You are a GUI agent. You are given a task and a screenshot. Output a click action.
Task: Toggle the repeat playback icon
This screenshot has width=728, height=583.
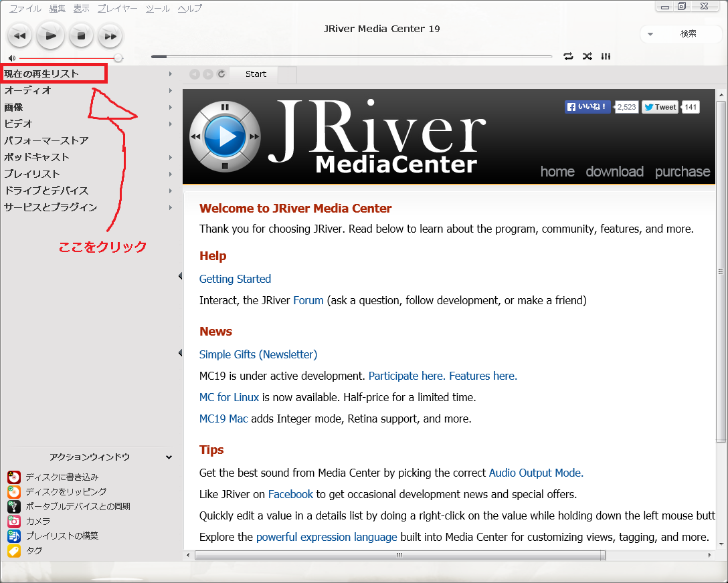(568, 56)
